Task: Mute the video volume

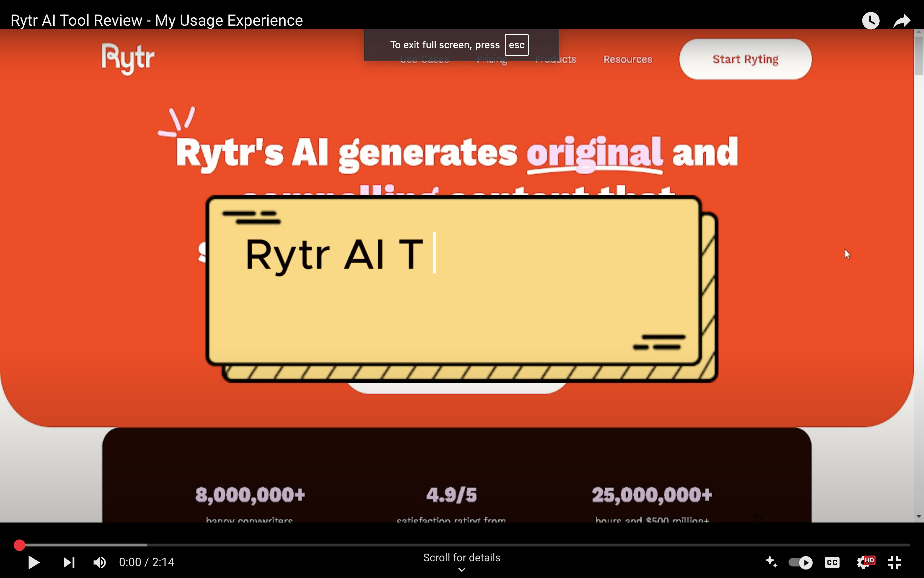Action: point(100,562)
